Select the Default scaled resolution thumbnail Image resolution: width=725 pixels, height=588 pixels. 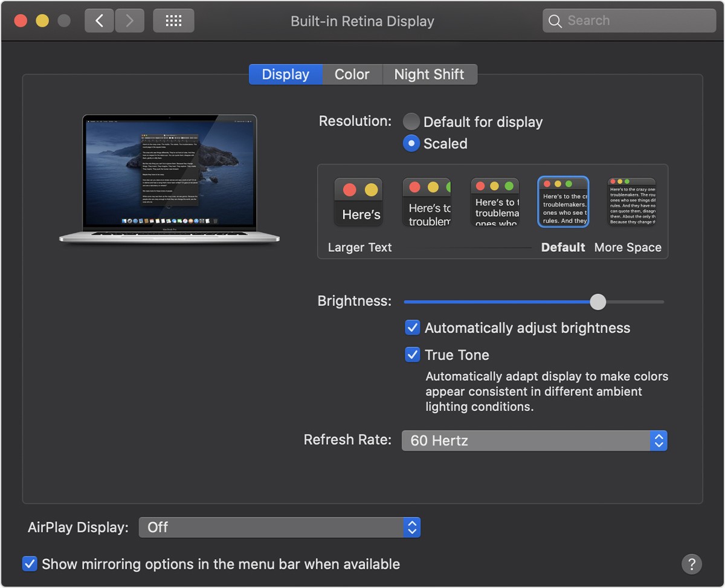(563, 202)
